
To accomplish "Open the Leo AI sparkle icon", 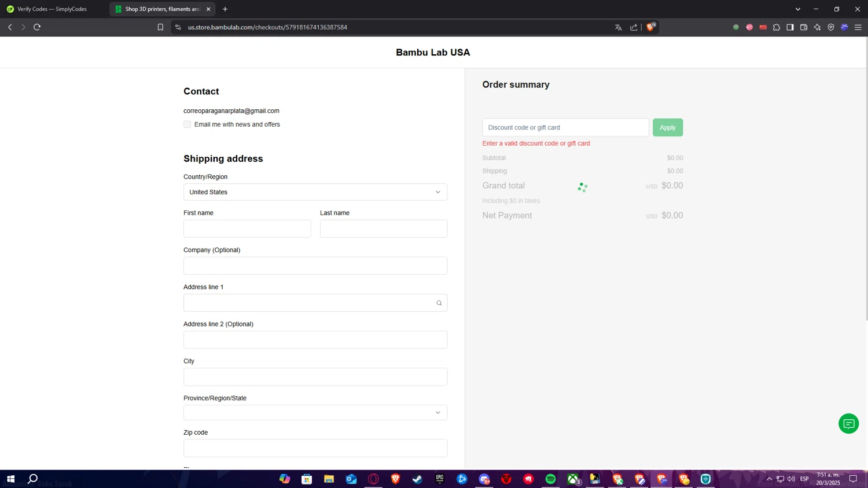I will (817, 27).
